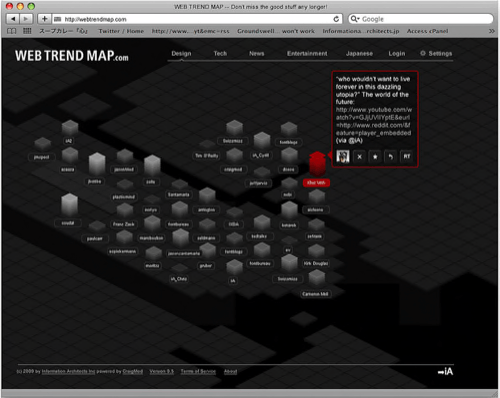The width and height of the screenshot is (500, 398).
Task: Open Terms of Service footer link
Action: (x=198, y=371)
